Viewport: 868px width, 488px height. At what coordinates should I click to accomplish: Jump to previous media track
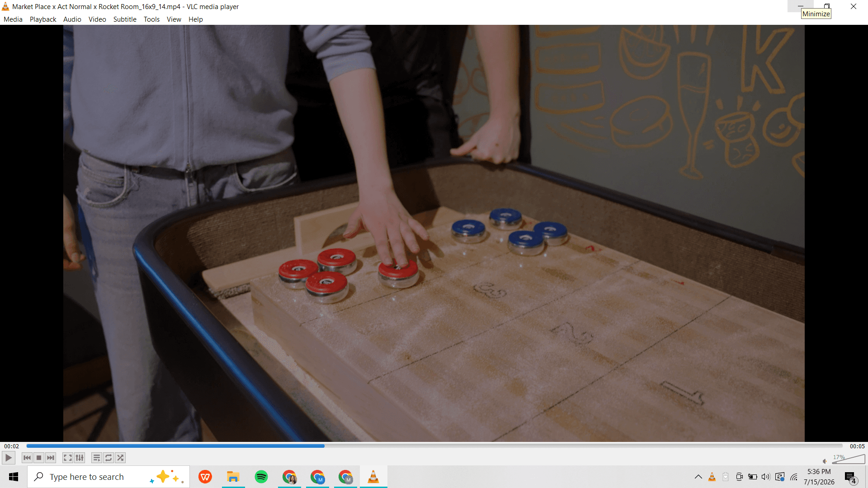click(27, 458)
